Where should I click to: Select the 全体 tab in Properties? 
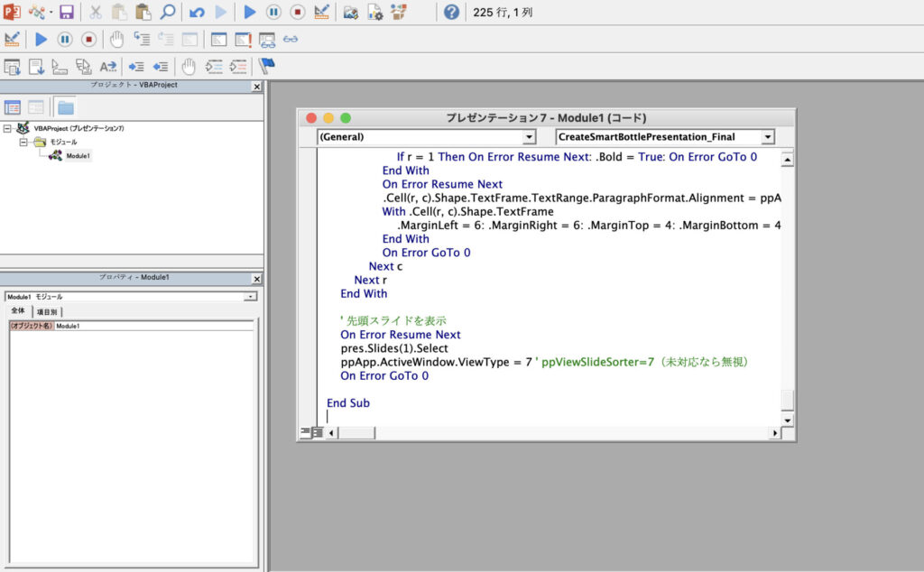pyautogui.click(x=18, y=311)
